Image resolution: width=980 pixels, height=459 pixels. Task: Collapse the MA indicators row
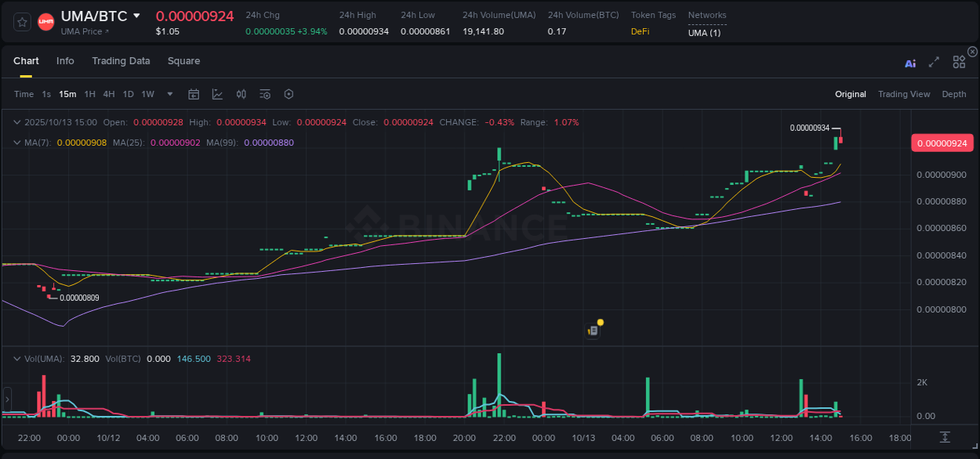17,143
